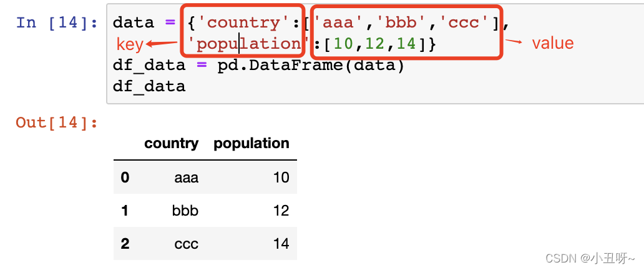Click the country column header
This screenshot has width=644, height=270.
point(171,143)
